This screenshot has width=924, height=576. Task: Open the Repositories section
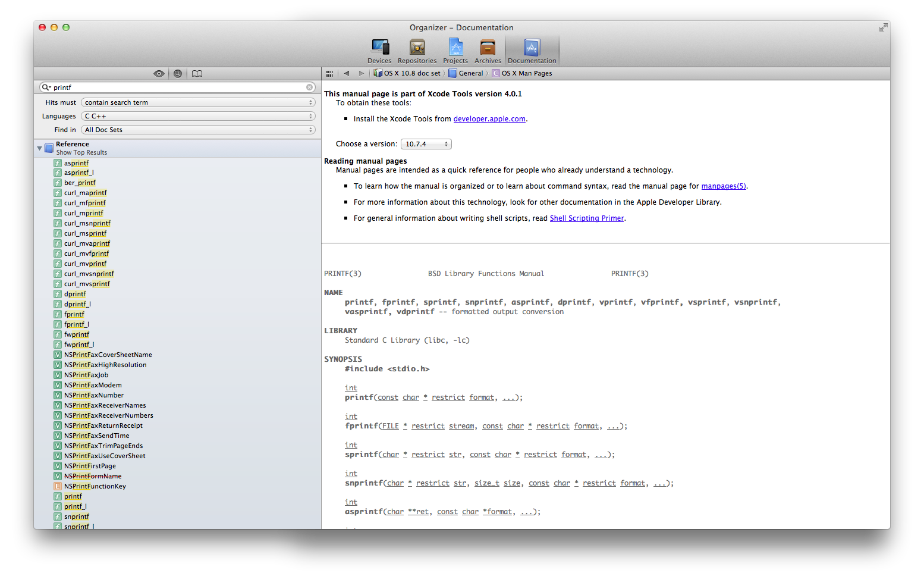tap(417, 51)
